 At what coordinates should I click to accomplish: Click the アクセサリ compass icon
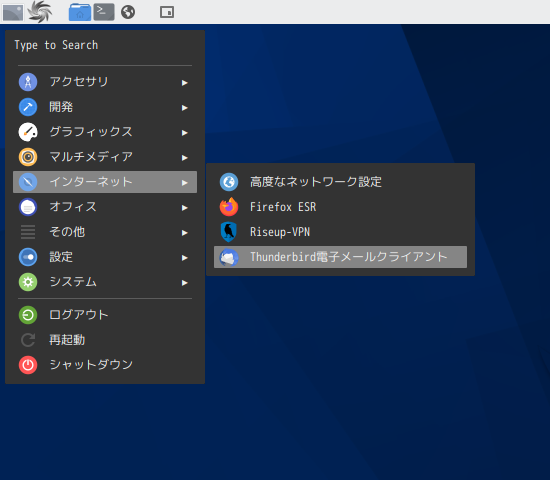(28, 82)
